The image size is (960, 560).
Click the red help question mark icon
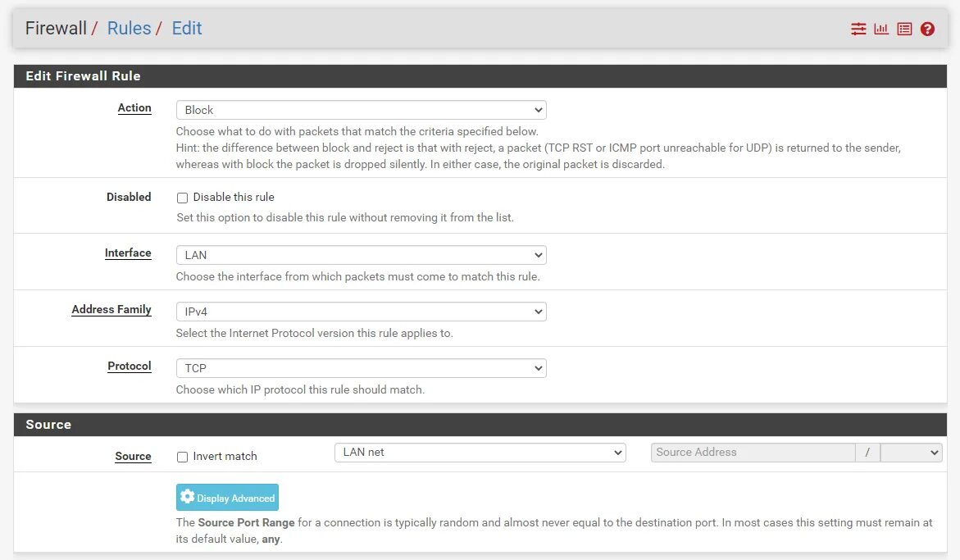click(927, 29)
